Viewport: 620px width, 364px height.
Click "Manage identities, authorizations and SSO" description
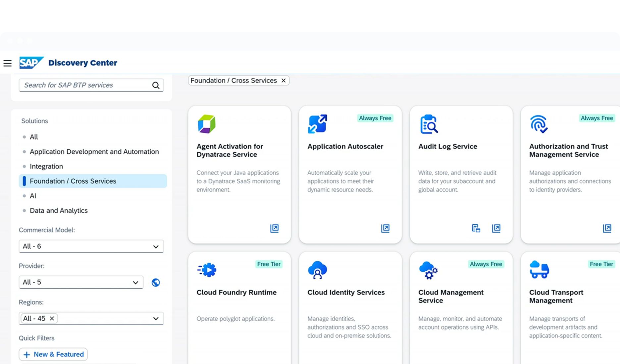pyautogui.click(x=349, y=327)
